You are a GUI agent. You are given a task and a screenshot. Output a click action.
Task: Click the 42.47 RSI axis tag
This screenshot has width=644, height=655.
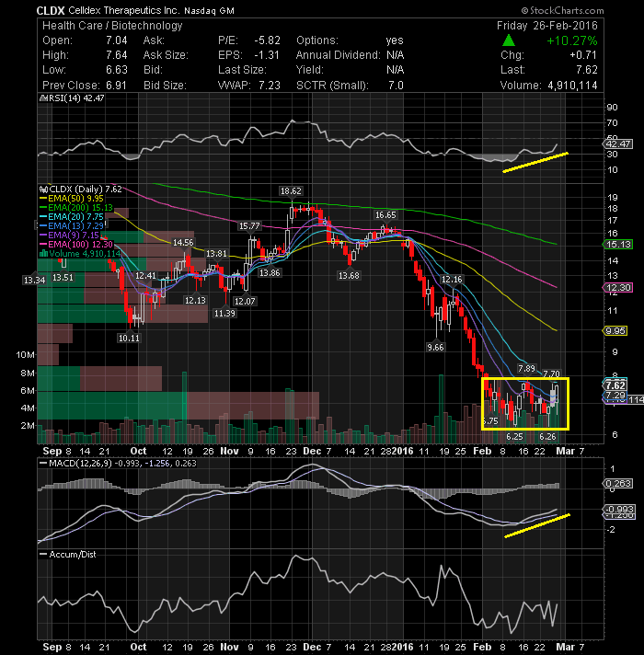(x=618, y=144)
